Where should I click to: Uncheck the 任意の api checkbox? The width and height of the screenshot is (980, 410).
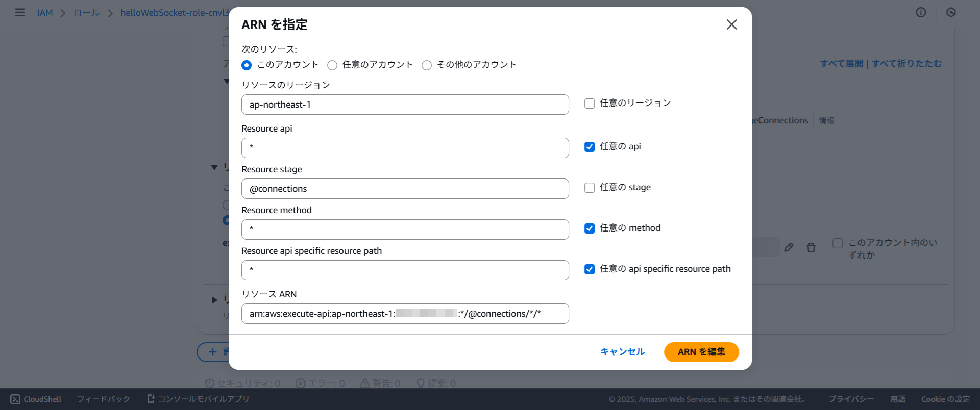590,147
